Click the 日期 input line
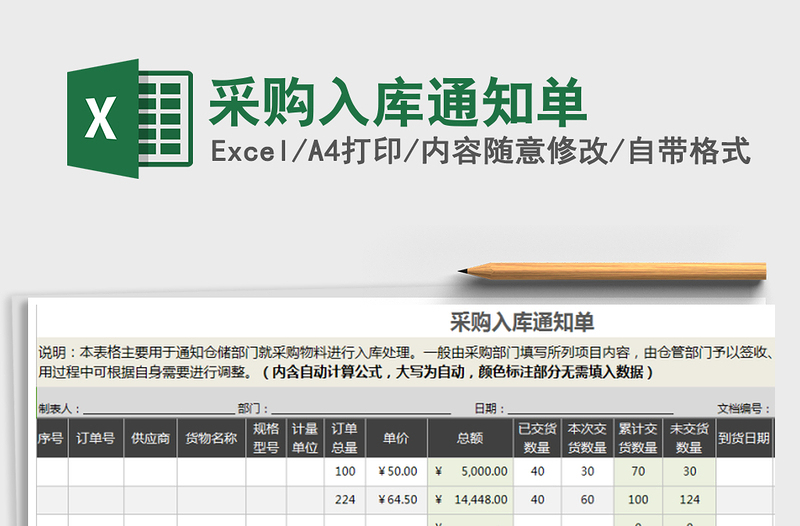 click(x=590, y=409)
